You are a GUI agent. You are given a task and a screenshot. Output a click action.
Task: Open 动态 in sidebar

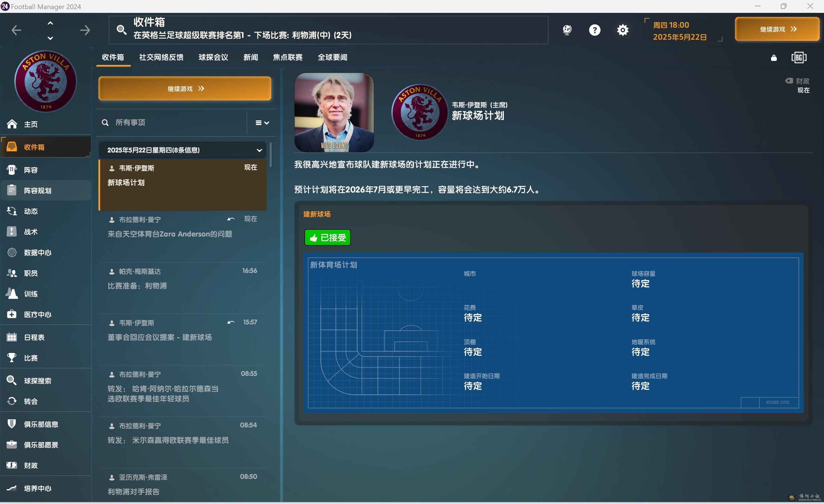(x=45, y=211)
